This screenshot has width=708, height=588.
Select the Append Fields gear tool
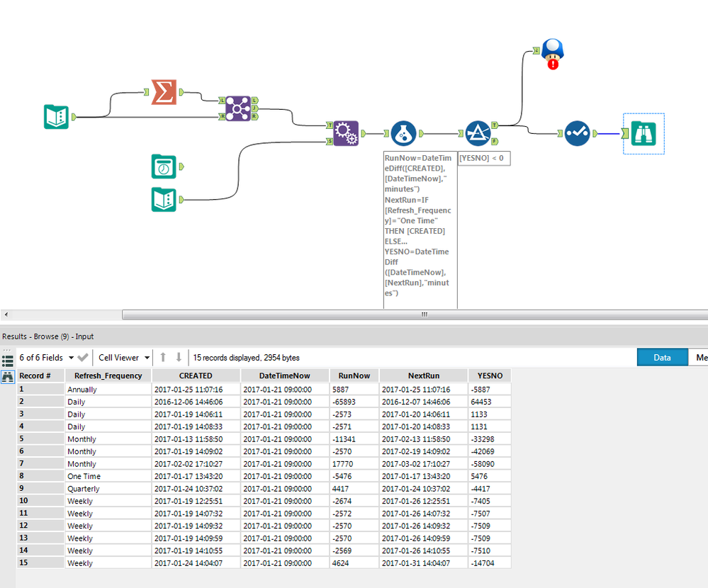pyautogui.click(x=346, y=133)
